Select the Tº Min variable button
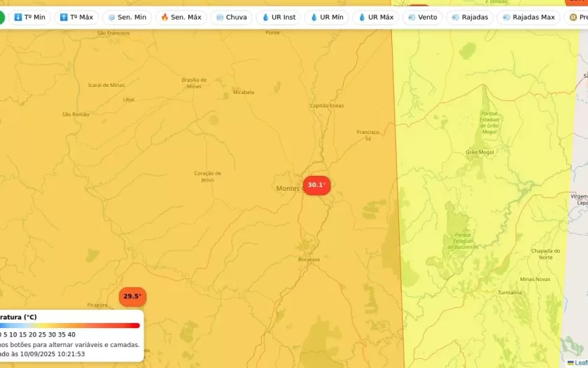This screenshot has height=368, width=588. pos(29,17)
